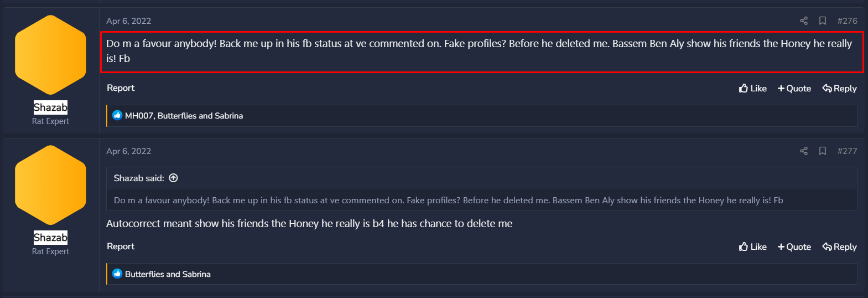Screen dimensions: 868x298
Task: Quote post #276
Action: 794,89
